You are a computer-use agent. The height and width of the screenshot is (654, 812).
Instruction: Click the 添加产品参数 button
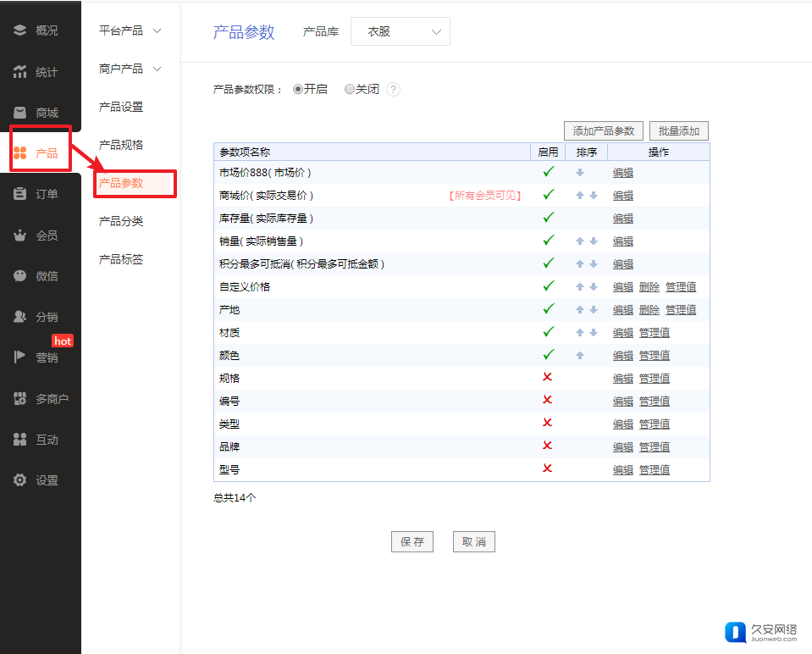pyautogui.click(x=604, y=131)
